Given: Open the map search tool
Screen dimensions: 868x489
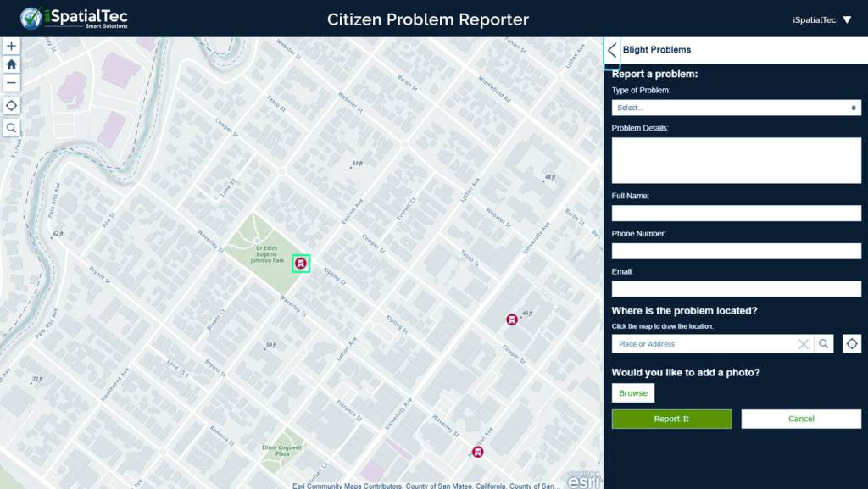Looking at the screenshot, I should pos(11,128).
